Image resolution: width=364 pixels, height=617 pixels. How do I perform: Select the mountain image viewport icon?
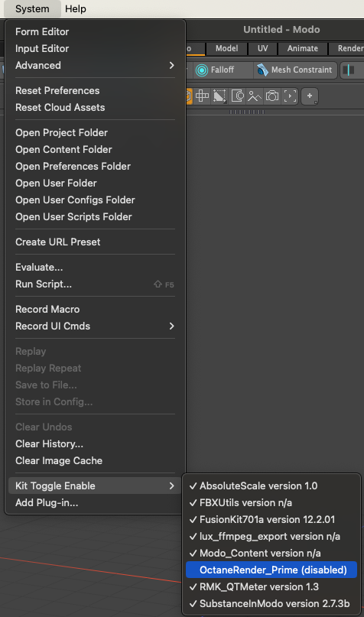[x=255, y=96]
